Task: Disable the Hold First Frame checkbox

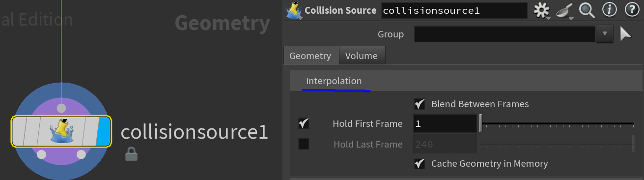Action: [x=304, y=124]
